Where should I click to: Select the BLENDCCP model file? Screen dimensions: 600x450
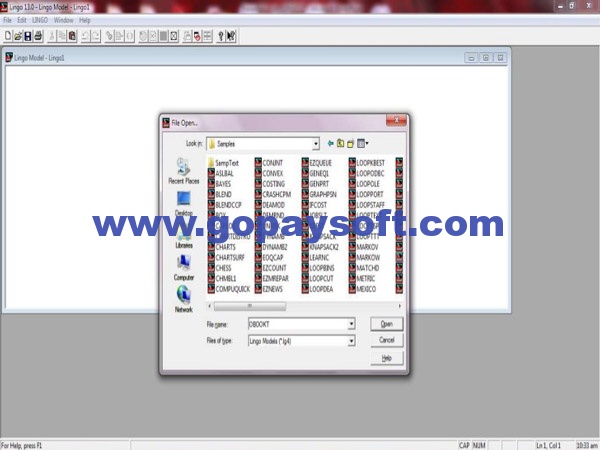tap(225, 205)
